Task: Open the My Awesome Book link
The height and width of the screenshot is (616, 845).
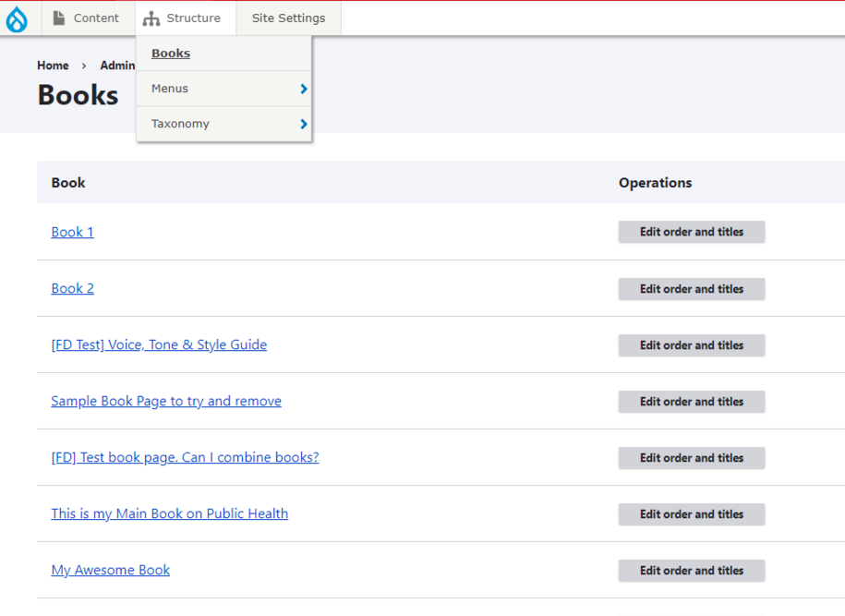Action: click(110, 570)
